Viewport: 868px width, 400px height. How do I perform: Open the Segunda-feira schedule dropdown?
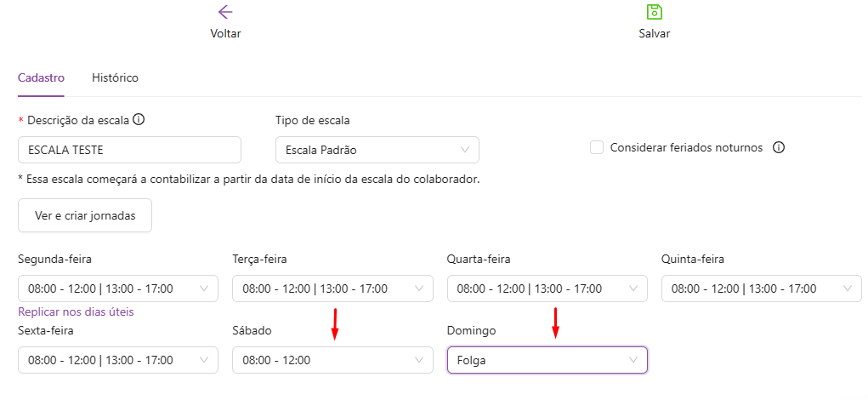[x=117, y=289]
